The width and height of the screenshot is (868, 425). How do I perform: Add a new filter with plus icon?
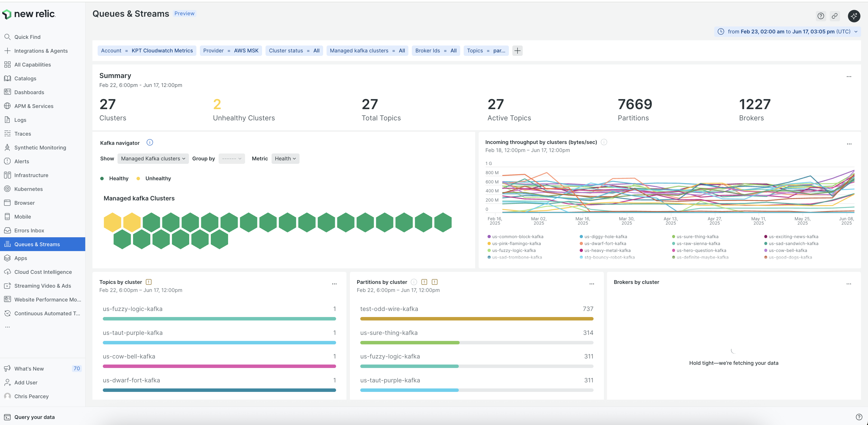[517, 50]
